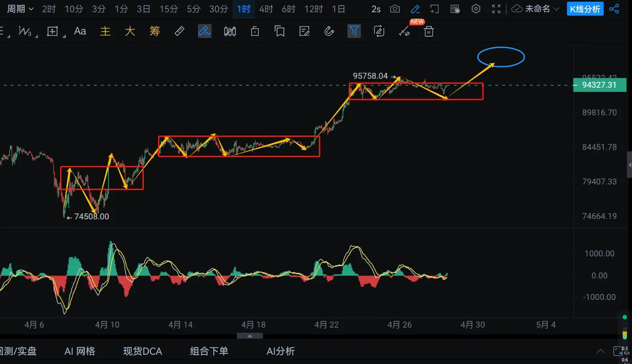Switch to the 4时 timeframe
Image resolution: width=632 pixels, height=364 pixels.
(x=266, y=9)
